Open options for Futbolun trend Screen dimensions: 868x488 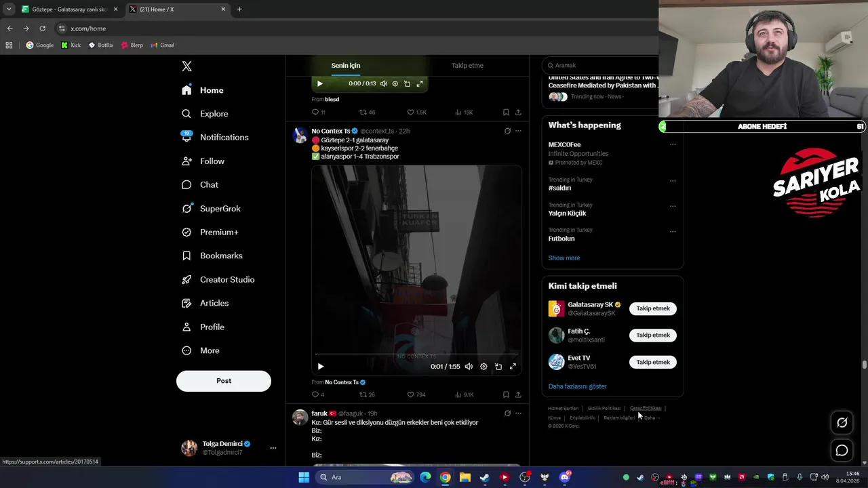click(x=673, y=231)
